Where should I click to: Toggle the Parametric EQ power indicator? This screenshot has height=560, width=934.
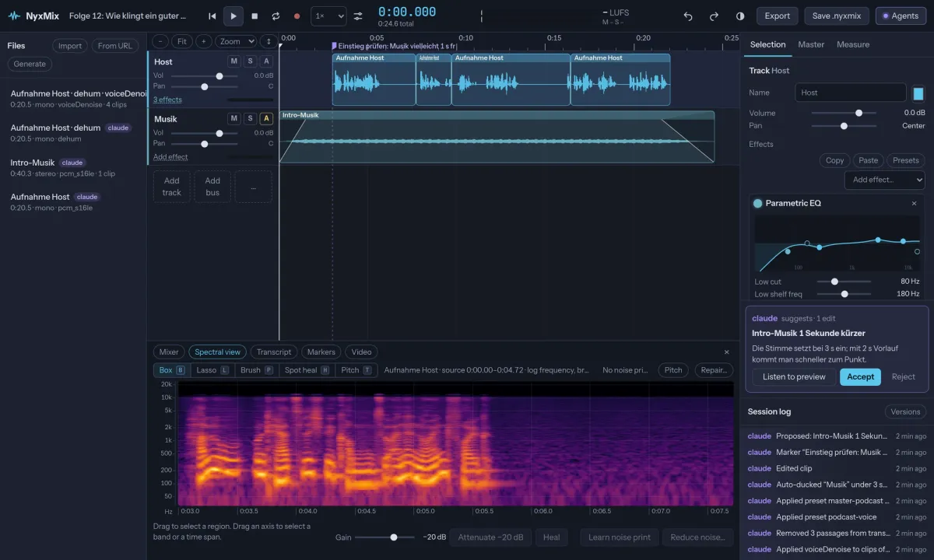(x=758, y=203)
